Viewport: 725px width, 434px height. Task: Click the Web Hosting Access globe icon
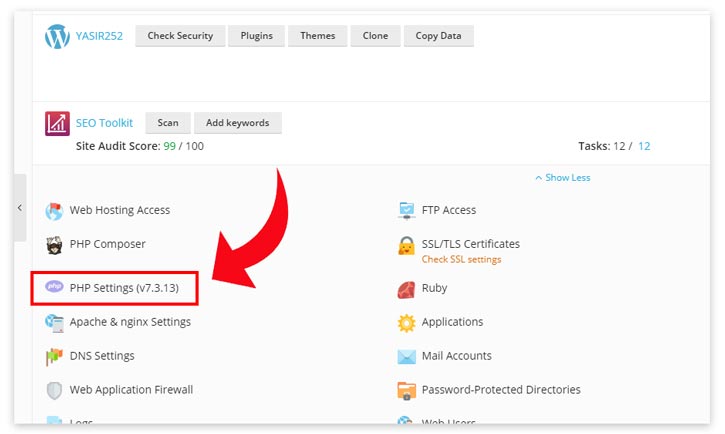point(54,211)
